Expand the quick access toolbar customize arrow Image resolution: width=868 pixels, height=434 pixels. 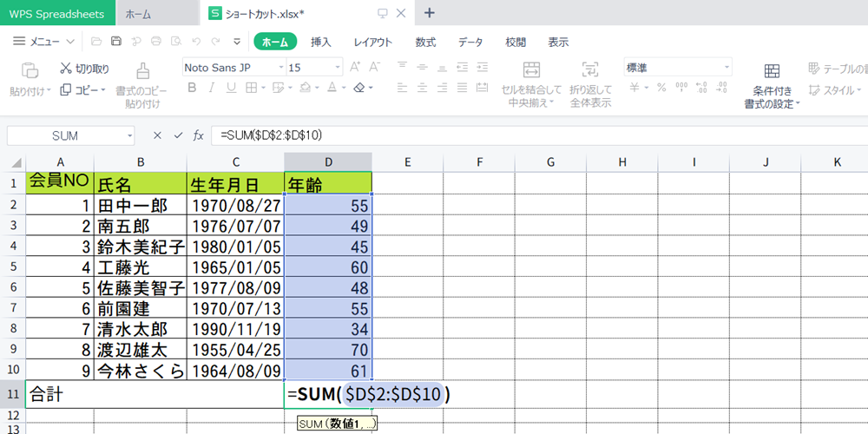pyautogui.click(x=237, y=41)
